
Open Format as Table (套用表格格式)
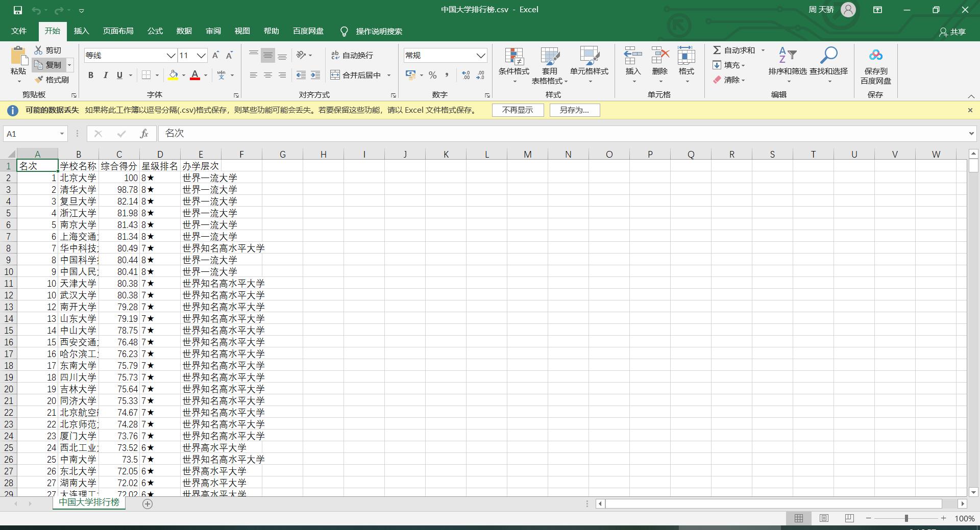pos(550,65)
